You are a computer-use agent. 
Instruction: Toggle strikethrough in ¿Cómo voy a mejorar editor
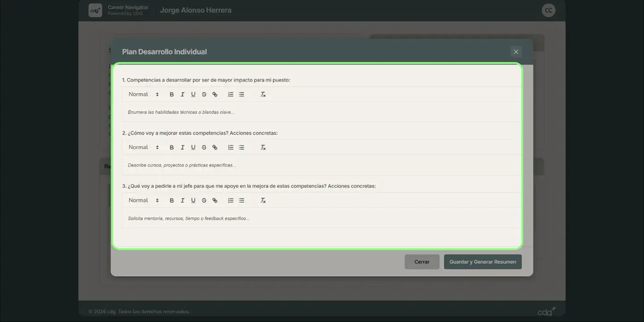tap(204, 147)
